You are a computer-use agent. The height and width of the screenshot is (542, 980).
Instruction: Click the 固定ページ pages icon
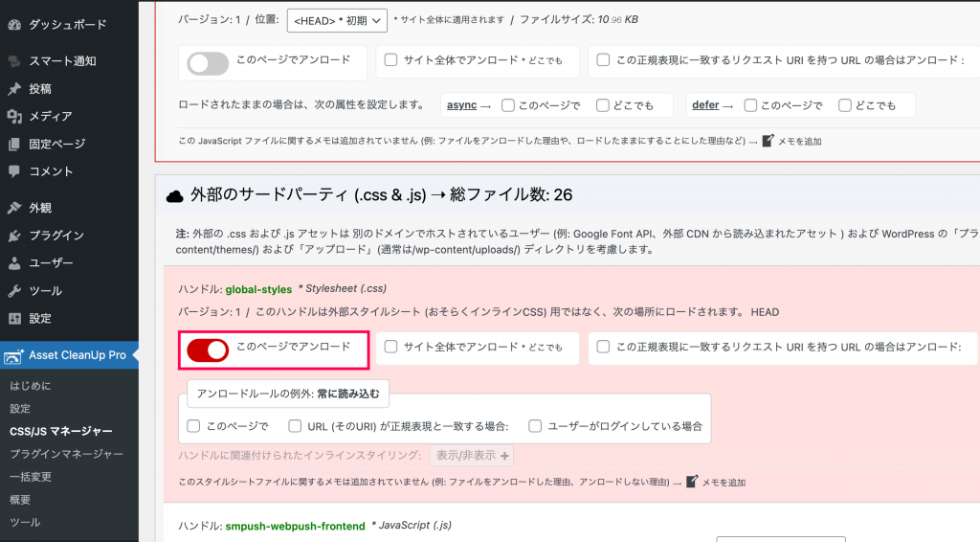pos(14,144)
